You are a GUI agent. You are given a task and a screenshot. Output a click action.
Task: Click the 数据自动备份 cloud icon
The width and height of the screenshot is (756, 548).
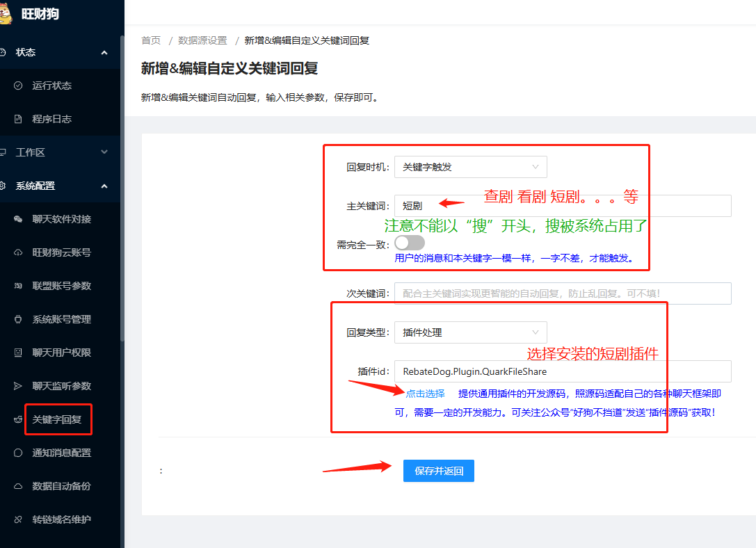19,486
